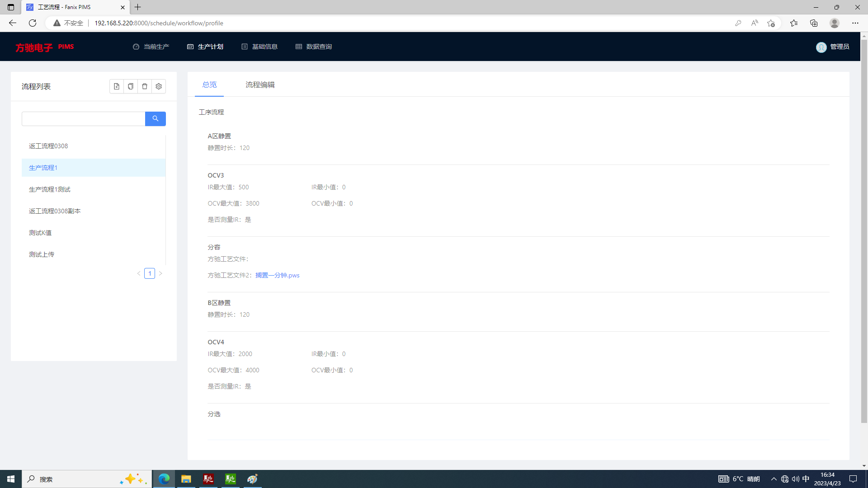The image size is (868, 488).
Task: Open File Explorer from the taskbar
Action: [186, 479]
